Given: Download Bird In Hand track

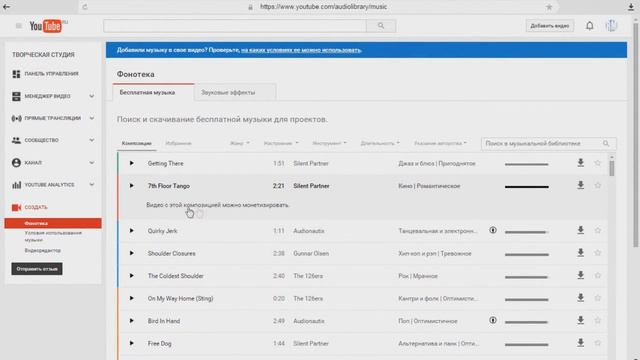Looking at the screenshot, I should pyautogui.click(x=580, y=320).
